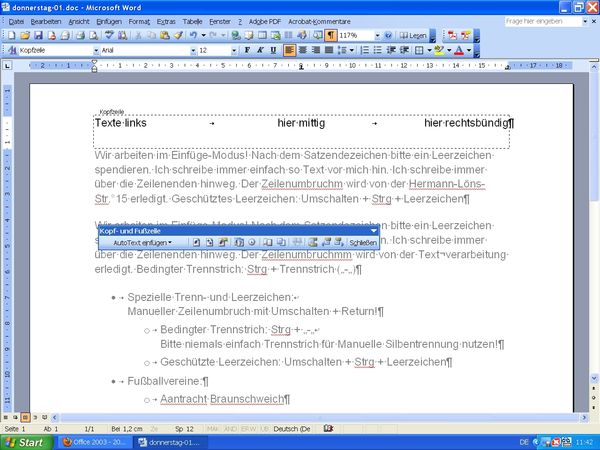
Task: Apply red font color button
Action: (458, 50)
